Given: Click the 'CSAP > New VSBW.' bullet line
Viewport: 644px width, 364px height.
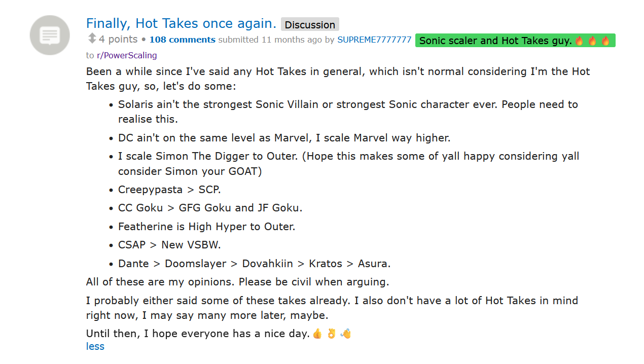Looking at the screenshot, I should click(169, 245).
